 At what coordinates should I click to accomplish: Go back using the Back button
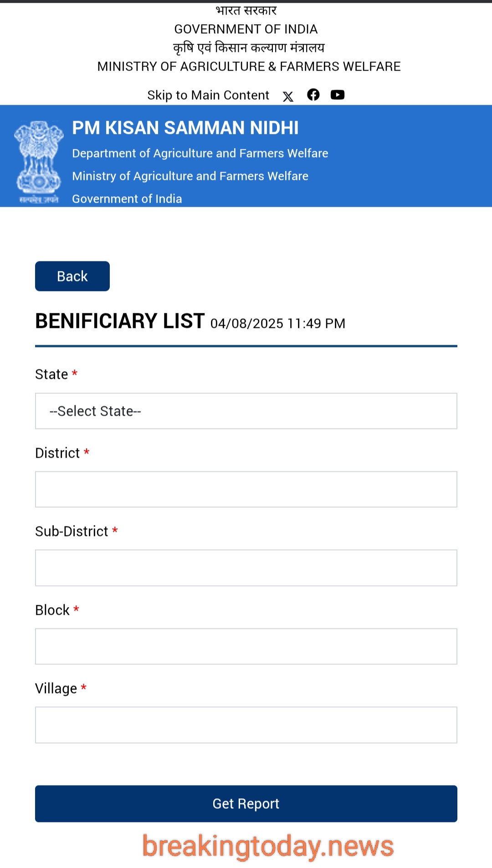click(72, 276)
